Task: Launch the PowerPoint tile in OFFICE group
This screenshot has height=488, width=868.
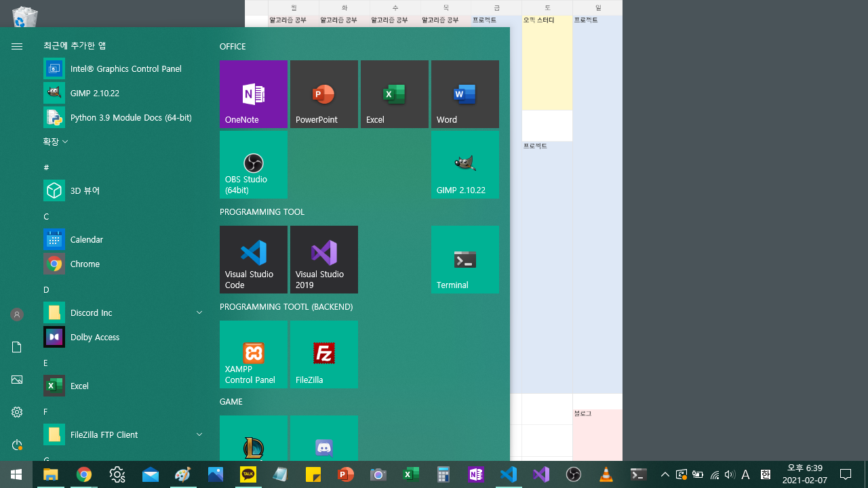Action: 324,94
